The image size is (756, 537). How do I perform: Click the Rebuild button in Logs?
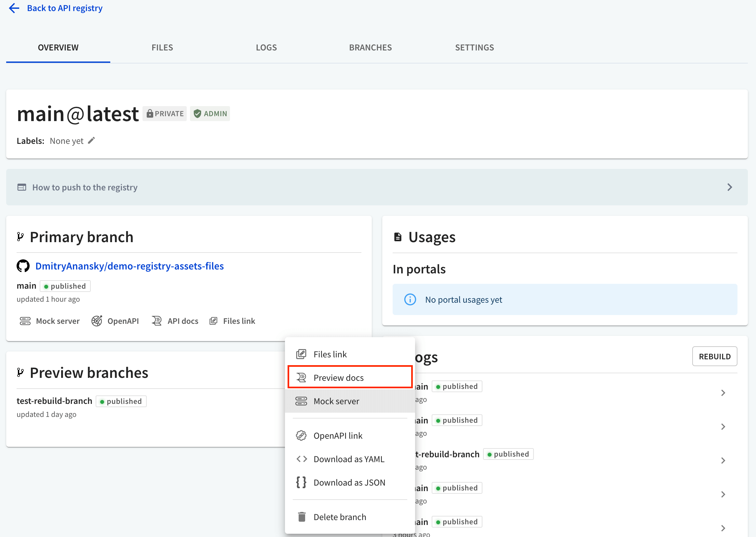[715, 356]
